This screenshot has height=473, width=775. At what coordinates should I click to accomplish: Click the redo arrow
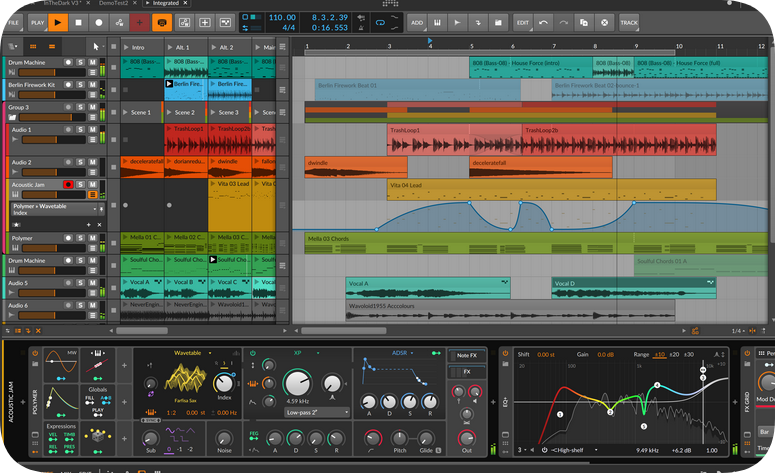click(x=563, y=23)
